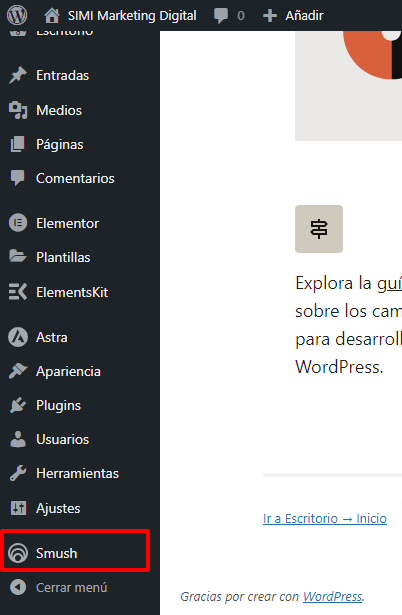Click the Smush plugin icon
This screenshot has height=615, width=402.
[18, 553]
